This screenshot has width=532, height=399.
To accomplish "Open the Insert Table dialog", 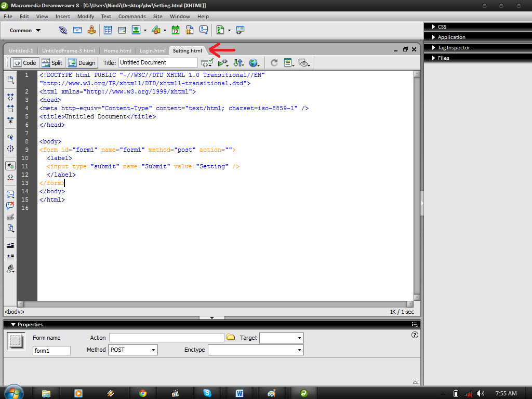I will 108,30.
